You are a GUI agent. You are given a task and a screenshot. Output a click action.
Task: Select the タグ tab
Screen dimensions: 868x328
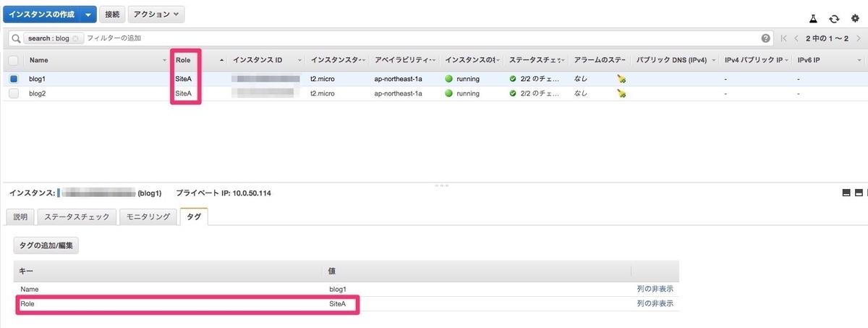[x=194, y=216]
